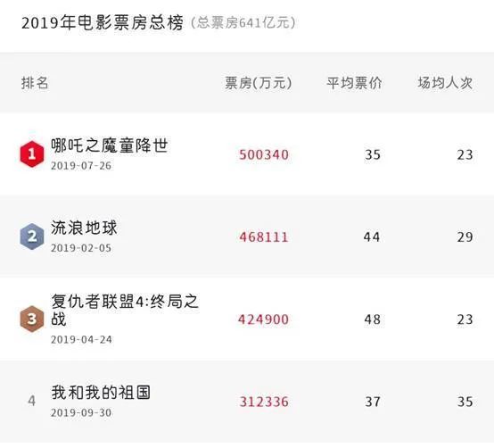
Task: Sort by 票房(万元) column header
Action: [259, 83]
